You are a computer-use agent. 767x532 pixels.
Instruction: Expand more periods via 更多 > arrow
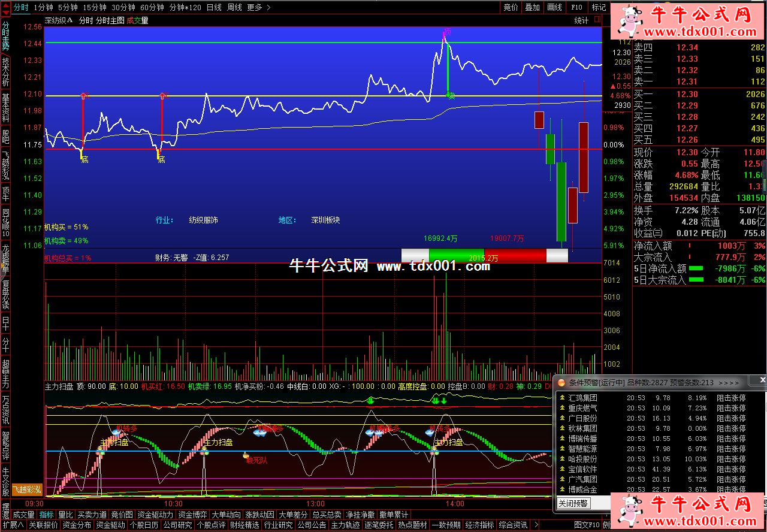coord(268,7)
